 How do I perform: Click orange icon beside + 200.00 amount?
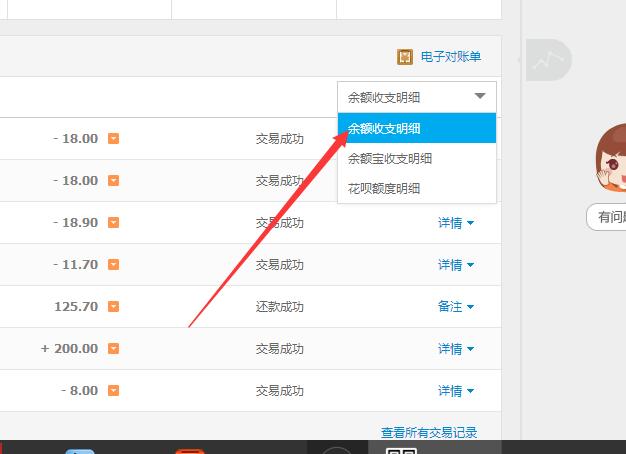(x=113, y=349)
